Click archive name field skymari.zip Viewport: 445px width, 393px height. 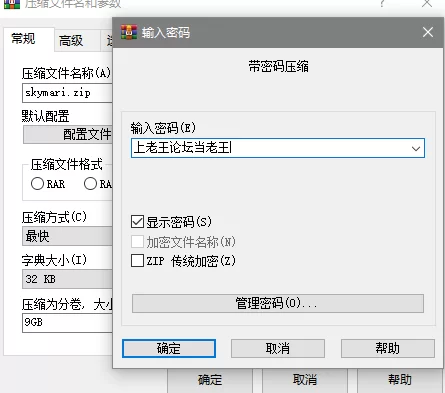[x=68, y=93]
